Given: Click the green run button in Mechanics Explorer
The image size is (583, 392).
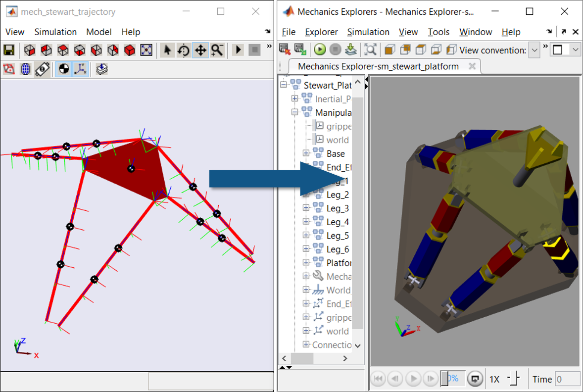Looking at the screenshot, I should (319, 49).
